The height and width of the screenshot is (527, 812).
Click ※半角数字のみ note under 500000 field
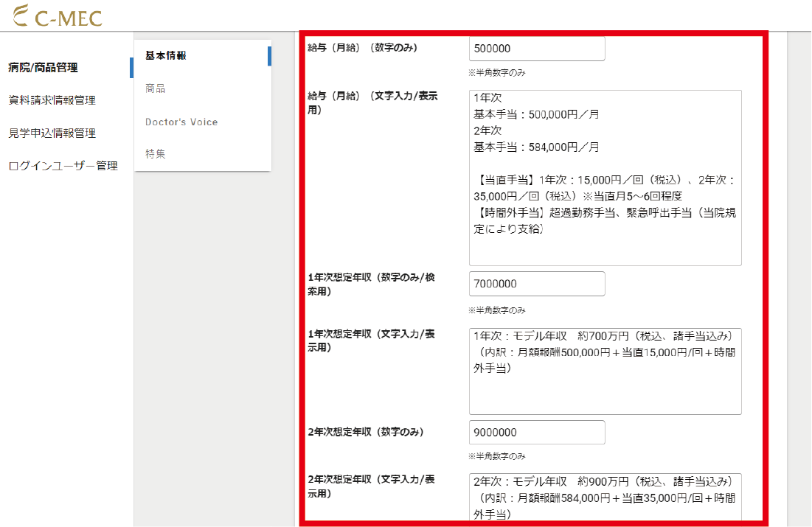click(497, 73)
